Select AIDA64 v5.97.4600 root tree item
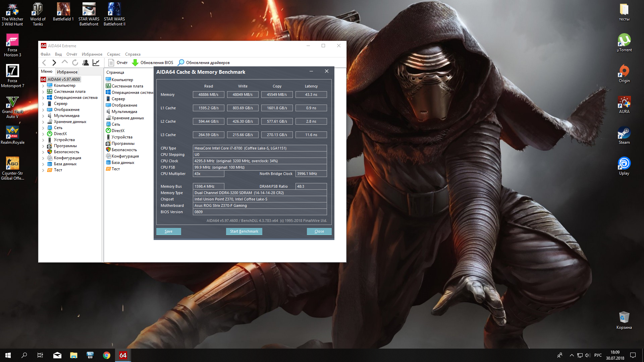This screenshot has width=644, height=362. pyautogui.click(x=64, y=79)
